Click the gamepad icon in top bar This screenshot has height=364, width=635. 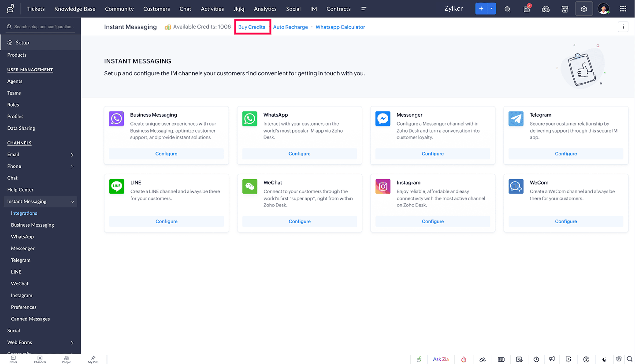click(x=546, y=9)
